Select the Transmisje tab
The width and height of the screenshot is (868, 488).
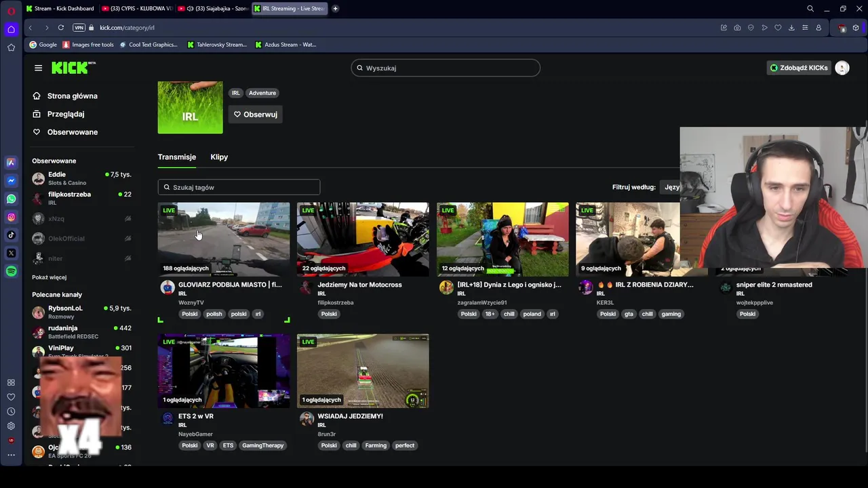[177, 157]
